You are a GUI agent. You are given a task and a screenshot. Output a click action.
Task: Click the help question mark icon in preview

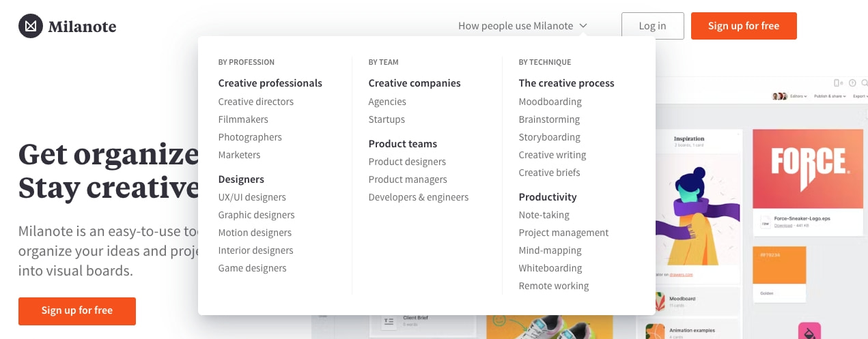coord(852,83)
